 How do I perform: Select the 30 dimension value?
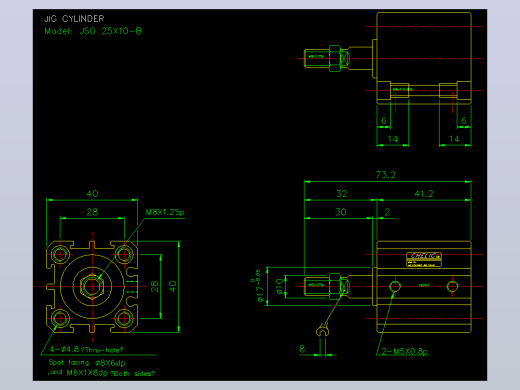(x=341, y=212)
